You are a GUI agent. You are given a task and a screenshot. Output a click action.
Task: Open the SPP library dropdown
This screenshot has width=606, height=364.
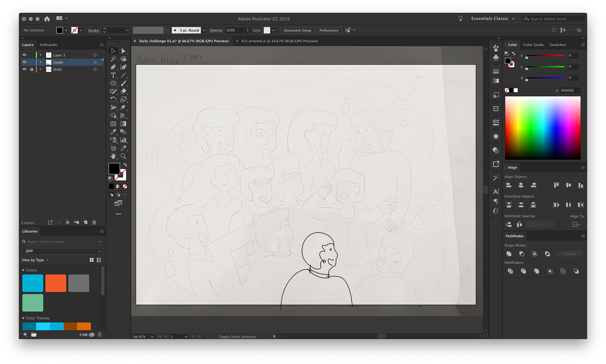tap(62, 251)
